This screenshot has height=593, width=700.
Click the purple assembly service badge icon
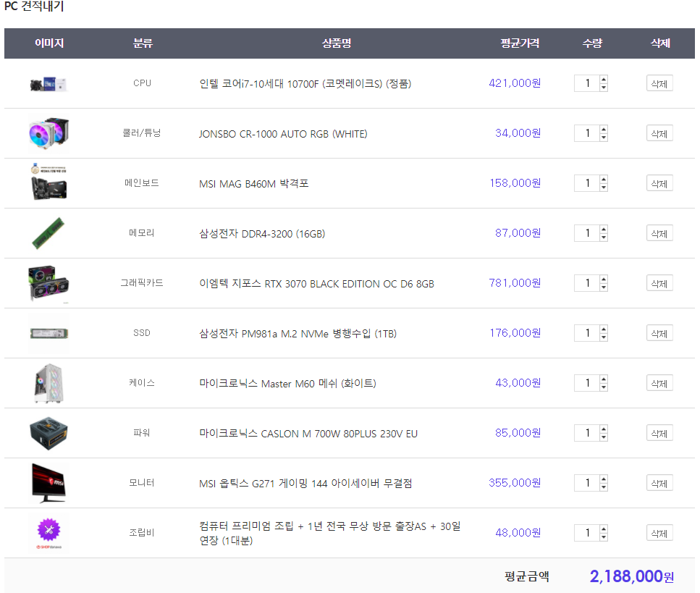49,531
